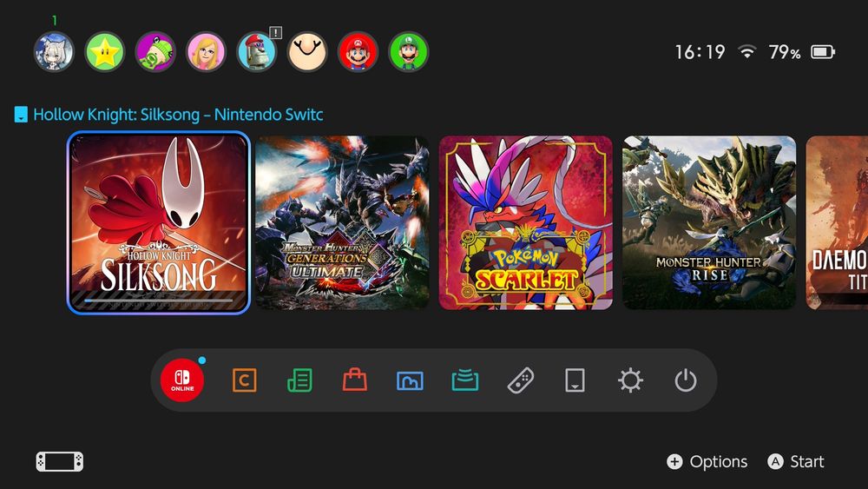
Task: Open Nintendo Switch Online
Action: coord(182,380)
